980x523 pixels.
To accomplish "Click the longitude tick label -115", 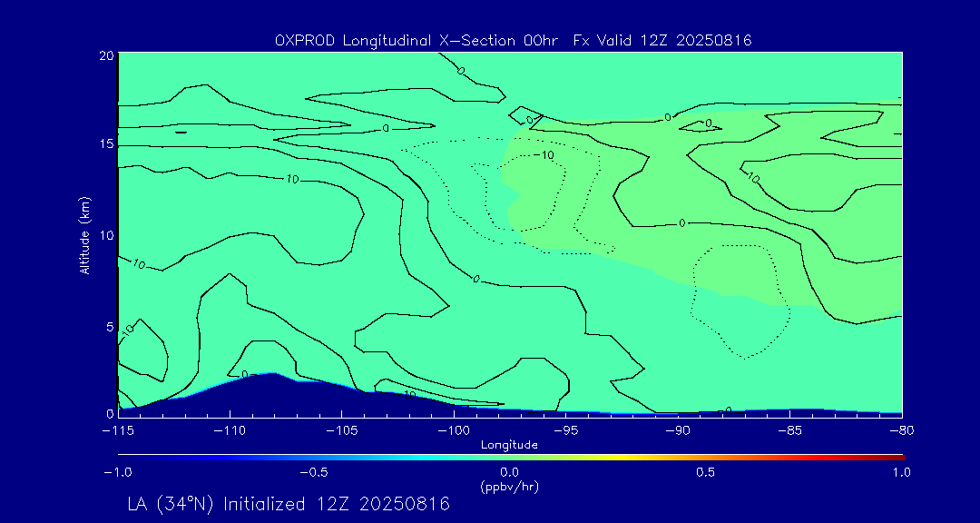I will click(118, 430).
